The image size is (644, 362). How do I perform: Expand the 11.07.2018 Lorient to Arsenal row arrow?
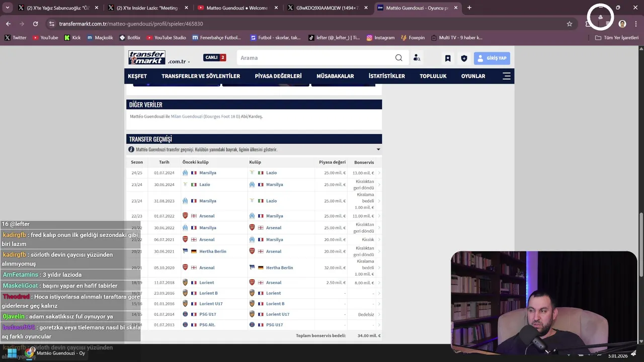click(x=379, y=283)
